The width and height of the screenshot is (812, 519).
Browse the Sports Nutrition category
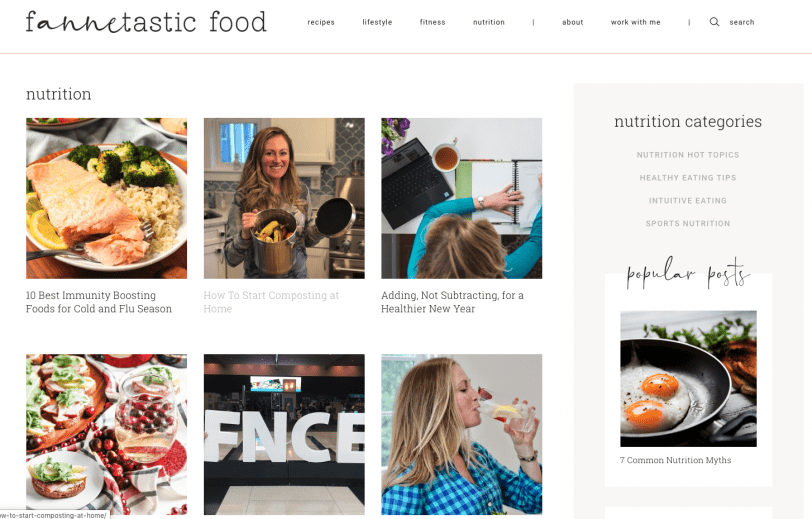click(x=688, y=223)
